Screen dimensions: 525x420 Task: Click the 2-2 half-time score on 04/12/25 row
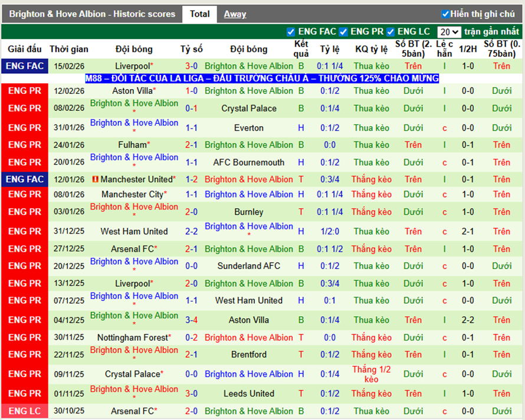coord(468,320)
